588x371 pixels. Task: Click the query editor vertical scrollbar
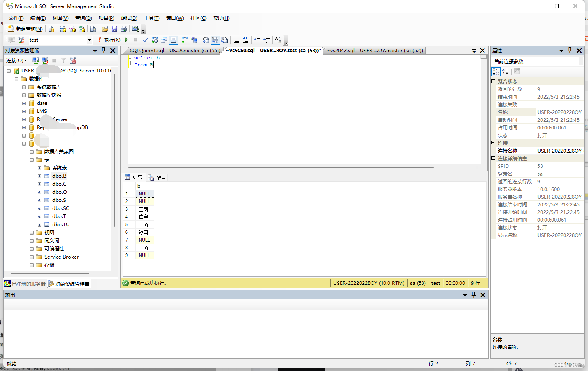pyautogui.click(x=484, y=108)
